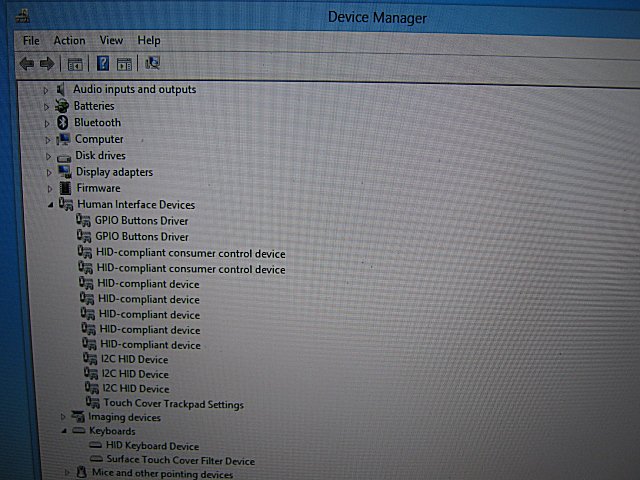The width and height of the screenshot is (640, 480).
Task: Select the Computer category icon
Action: 63,139
